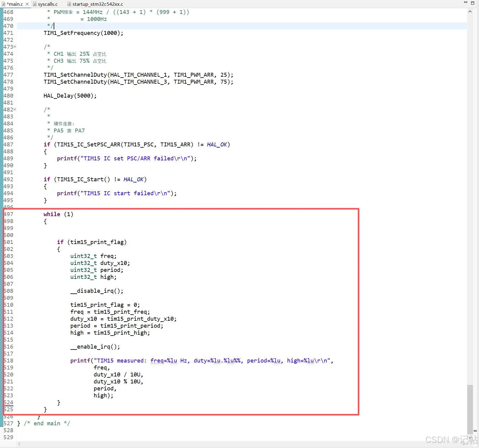Click if (tim15_print_flag) statement
This screenshot has width=479, height=448.
pyautogui.click(x=92, y=242)
